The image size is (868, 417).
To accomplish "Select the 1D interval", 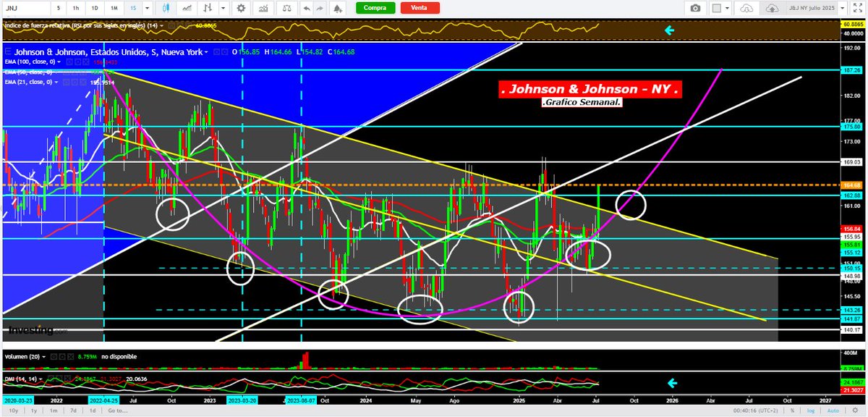I will [95, 8].
